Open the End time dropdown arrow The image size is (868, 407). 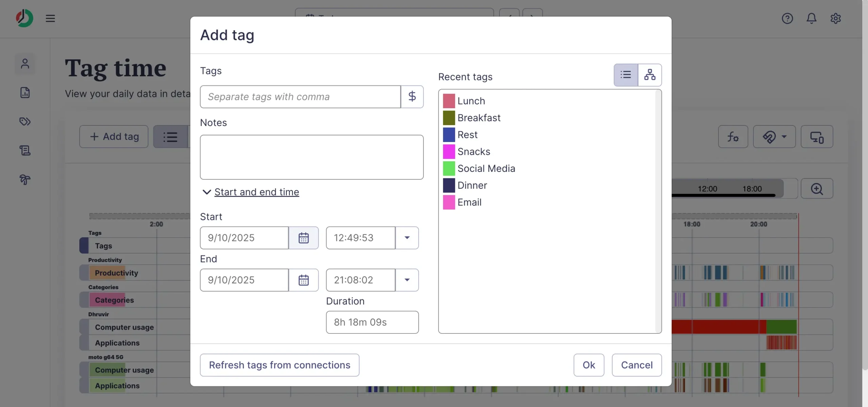(407, 280)
